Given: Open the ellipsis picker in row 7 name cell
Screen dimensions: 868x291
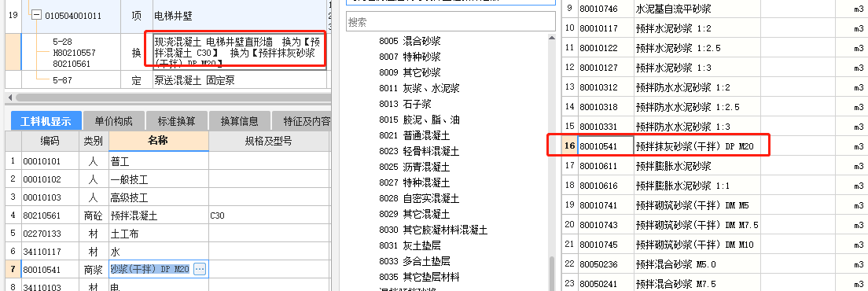Looking at the screenshot, I should coord(200,270).
